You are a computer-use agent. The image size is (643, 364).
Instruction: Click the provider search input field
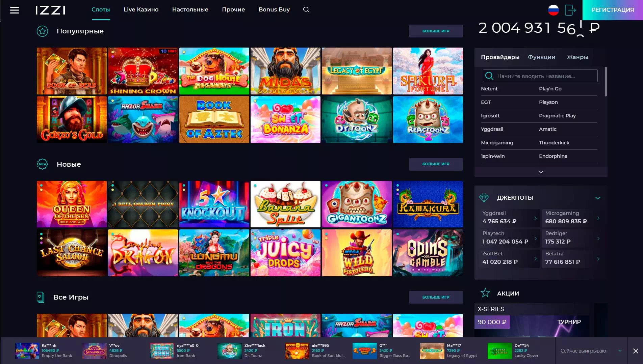coord(544,76)
